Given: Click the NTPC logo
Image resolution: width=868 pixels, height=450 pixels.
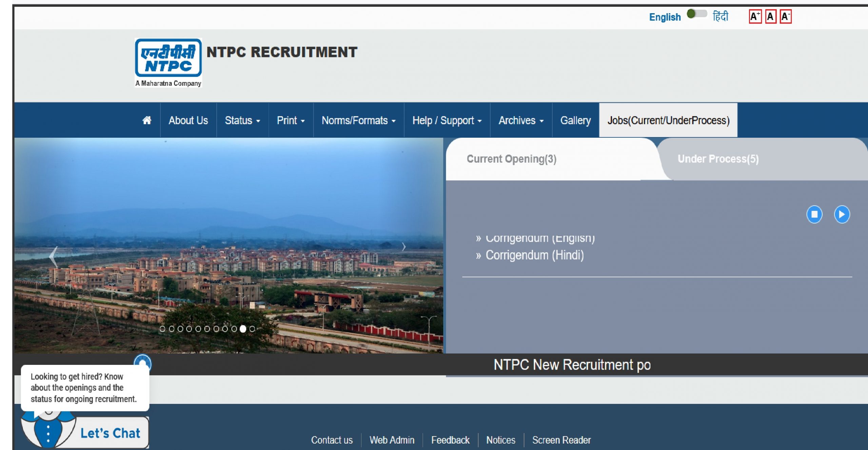Looking at the screenshot, I should pos(168,63).
